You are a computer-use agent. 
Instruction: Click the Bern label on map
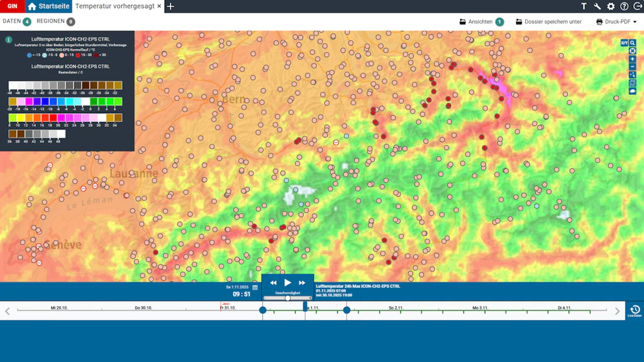(233, 99)
